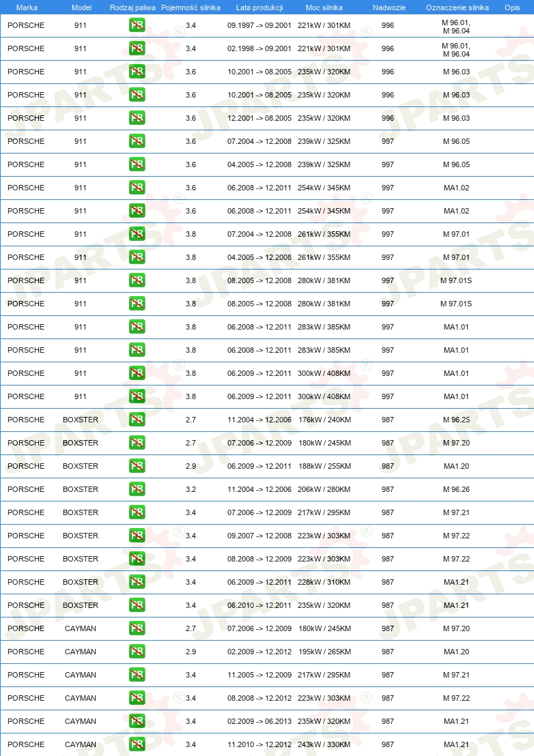Click the Pojemność silnika column header
534x756 pixels.
[x=191, y=8]
